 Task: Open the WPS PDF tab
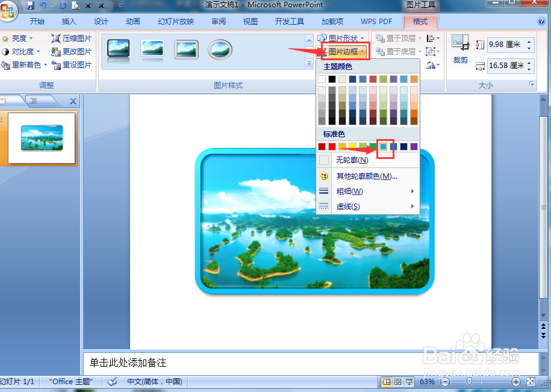[376, 22]
